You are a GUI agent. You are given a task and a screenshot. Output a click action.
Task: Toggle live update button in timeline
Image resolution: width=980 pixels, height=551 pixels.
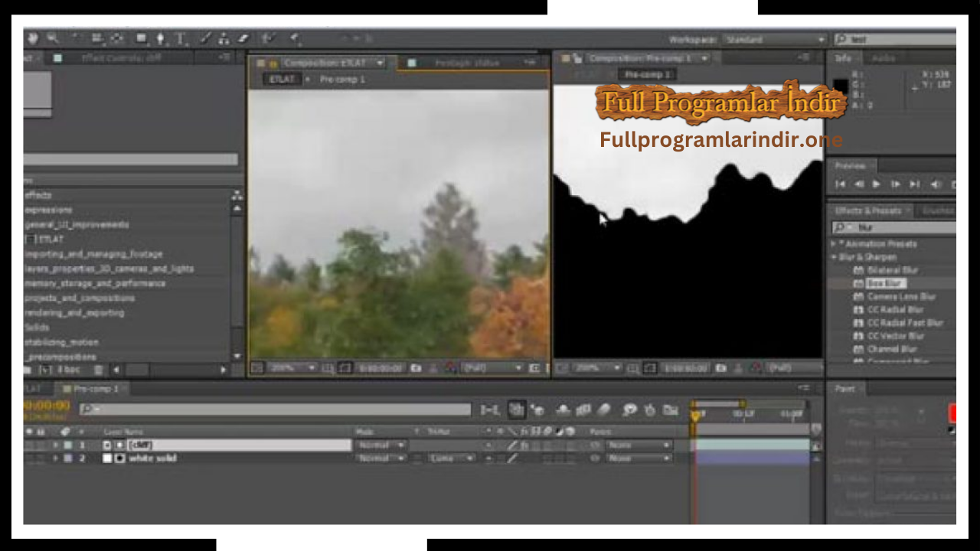coord(517,411)
